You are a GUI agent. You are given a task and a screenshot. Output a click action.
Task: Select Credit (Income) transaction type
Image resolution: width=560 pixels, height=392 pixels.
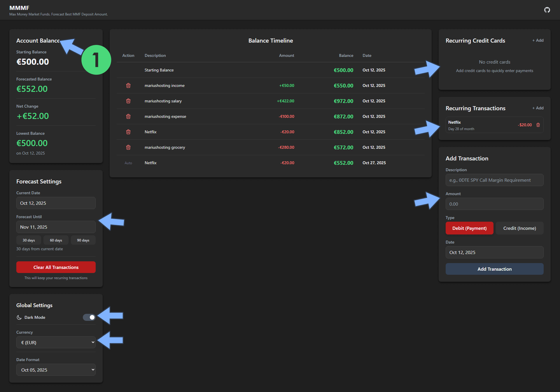[519, 228]
